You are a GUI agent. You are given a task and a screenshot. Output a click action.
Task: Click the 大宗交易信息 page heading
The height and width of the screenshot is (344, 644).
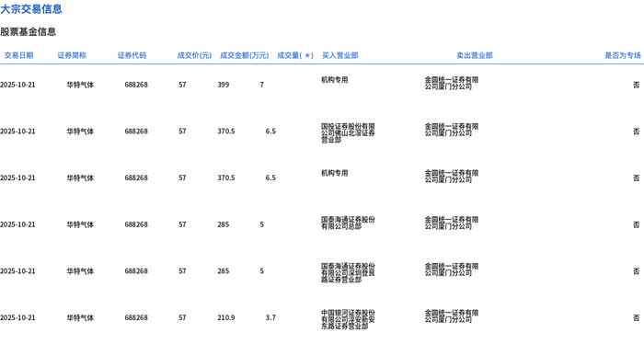31,9
